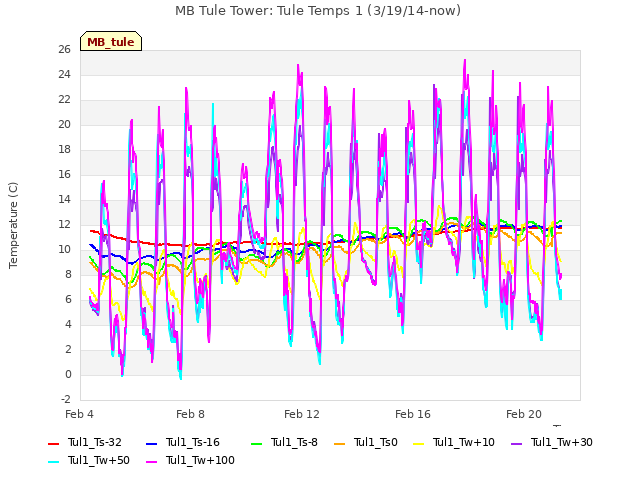Click the blue Tul1_Ts-16 legend swatch
The width and height of the screenshot is (640, 480).
click(x=151, y=443)
